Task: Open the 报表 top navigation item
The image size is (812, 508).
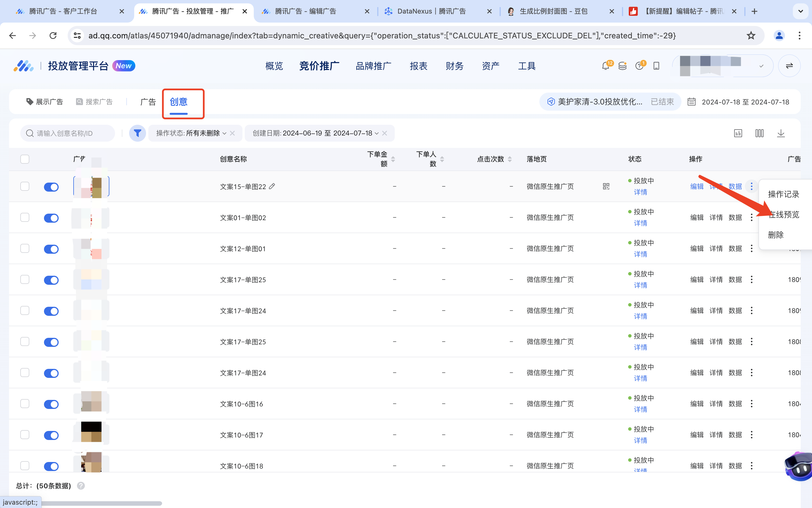Action: [x=418, y=66]
